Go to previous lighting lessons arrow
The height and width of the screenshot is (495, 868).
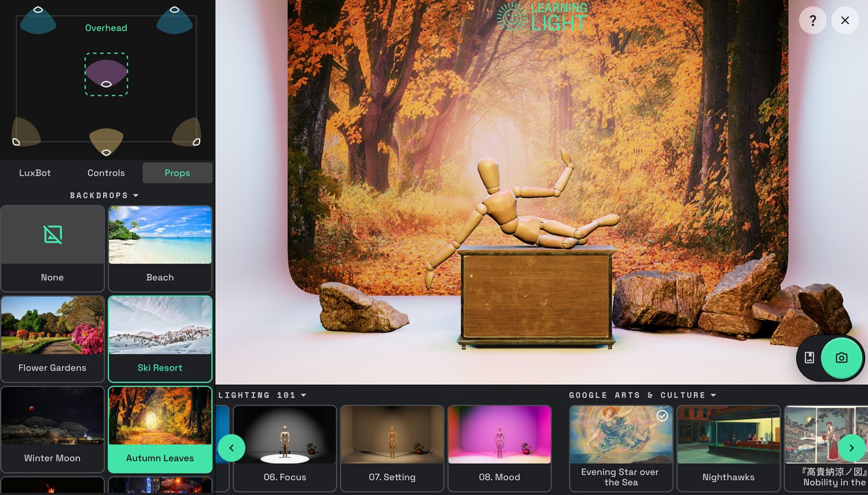tap(231, 448)
